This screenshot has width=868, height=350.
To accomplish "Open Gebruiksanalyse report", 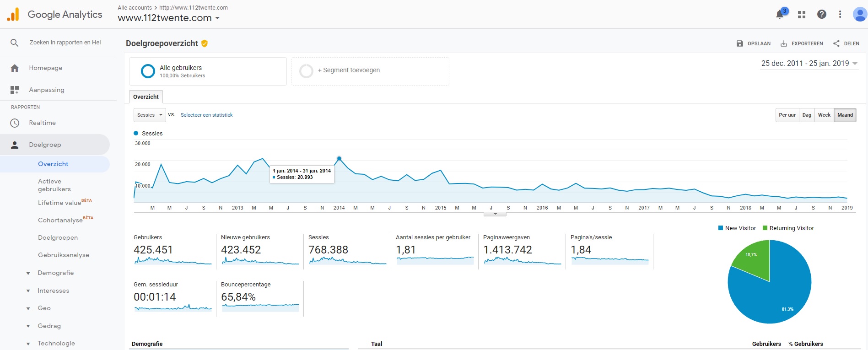I will click(x=64, y=255).
